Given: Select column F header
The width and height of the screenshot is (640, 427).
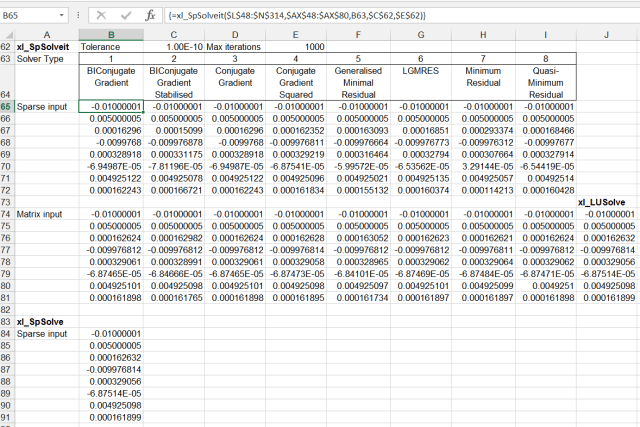Looking at the screenshot, I should point(358,35).
